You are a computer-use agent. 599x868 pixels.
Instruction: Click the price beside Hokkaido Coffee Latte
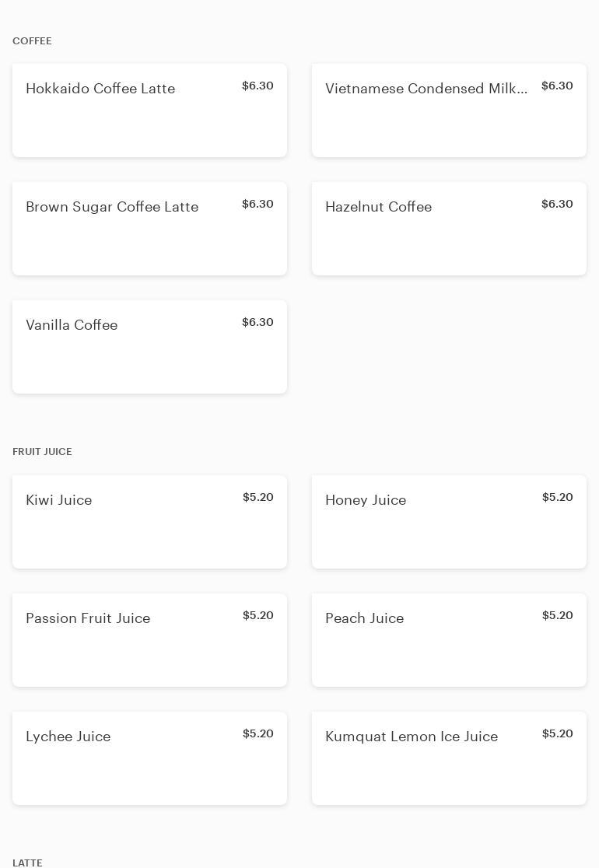(257, 86)
